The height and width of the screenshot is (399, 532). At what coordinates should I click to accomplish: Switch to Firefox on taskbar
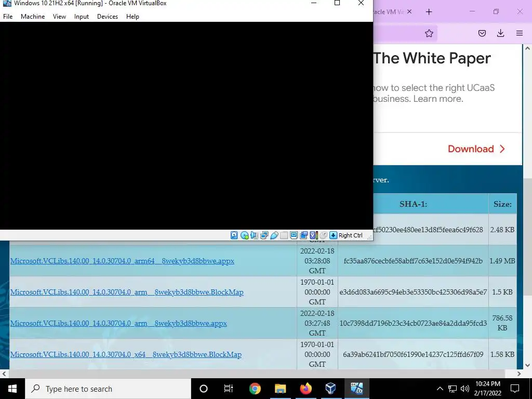coord(305,389)
